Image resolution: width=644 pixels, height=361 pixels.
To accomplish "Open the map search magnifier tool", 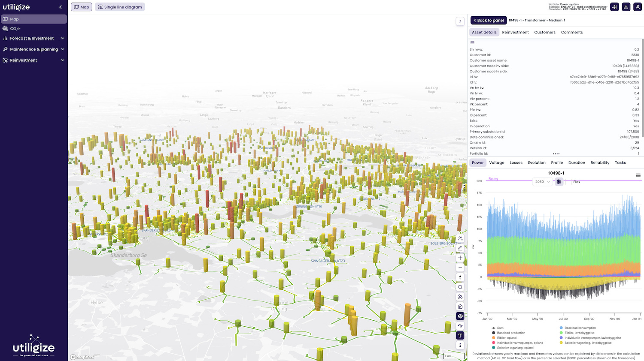I will (x=460, y=287).
